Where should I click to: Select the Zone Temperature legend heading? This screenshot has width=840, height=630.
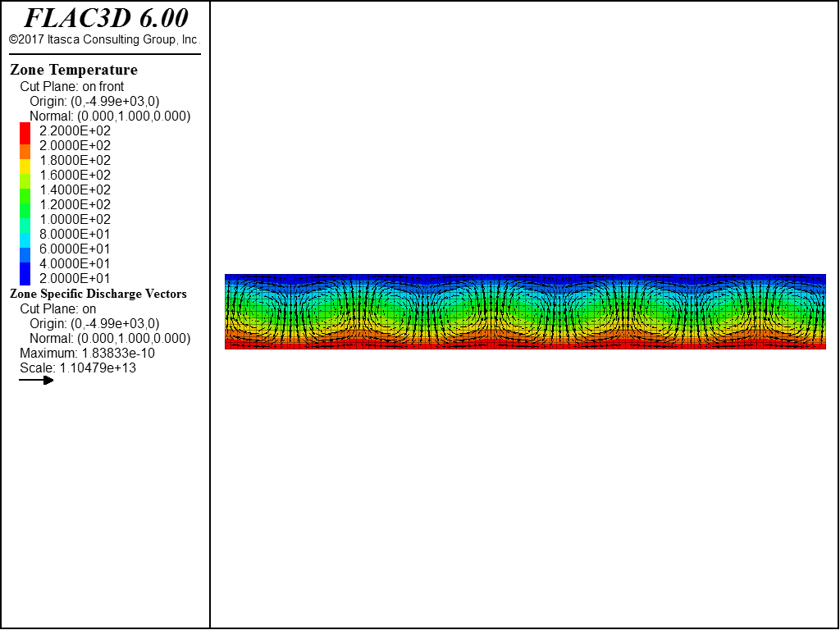[74, 70]
